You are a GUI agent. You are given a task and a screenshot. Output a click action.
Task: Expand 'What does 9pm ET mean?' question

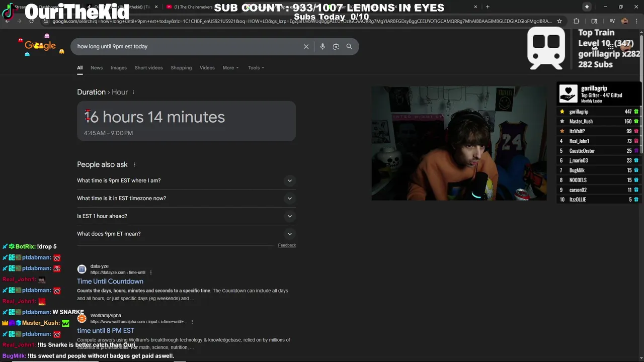186,234
